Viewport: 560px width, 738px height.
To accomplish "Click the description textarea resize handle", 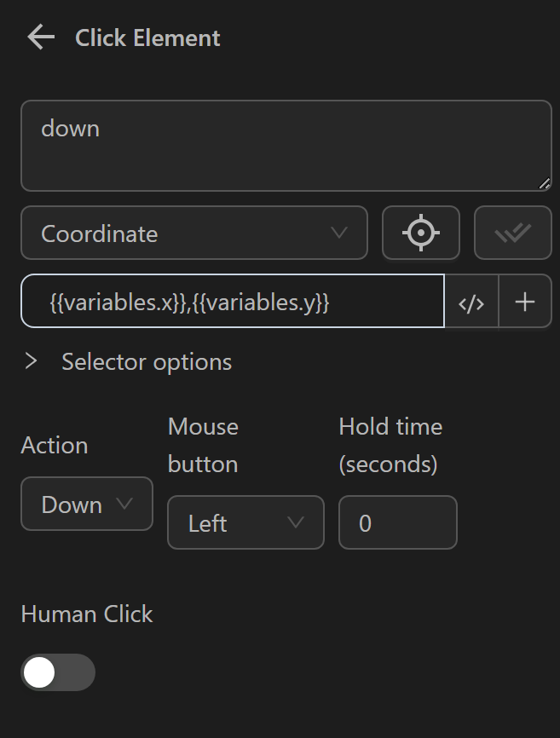I will 544,183.
